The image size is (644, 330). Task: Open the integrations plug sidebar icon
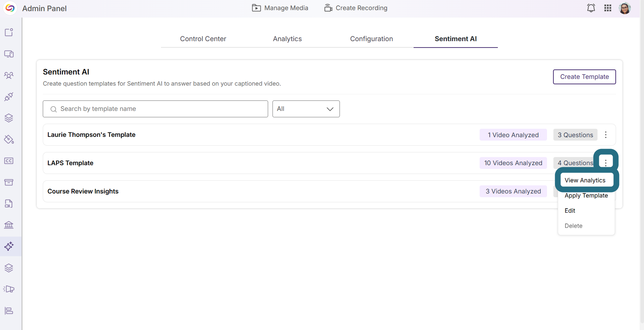[x=9, y=97]
